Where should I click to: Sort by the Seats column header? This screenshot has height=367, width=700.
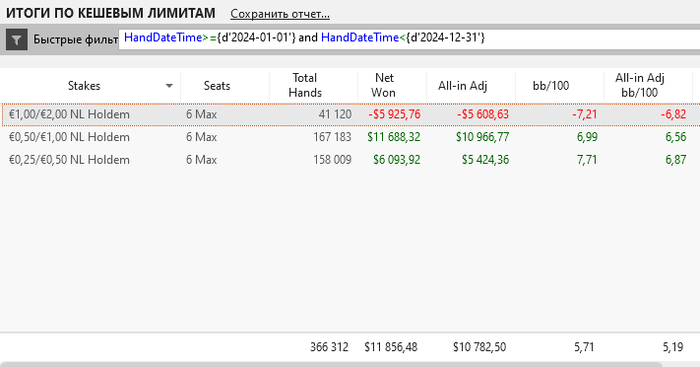(217, 86)
